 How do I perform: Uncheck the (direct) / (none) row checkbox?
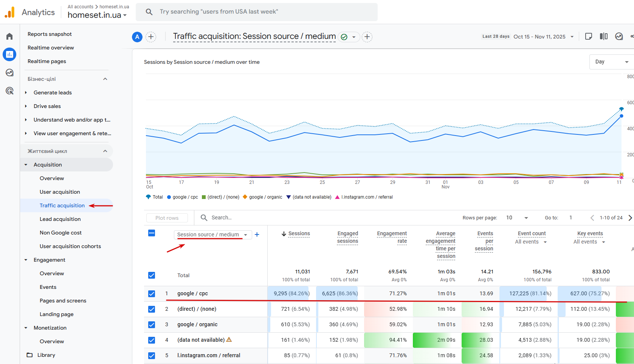pyautogui.click(x=152, y=309)
